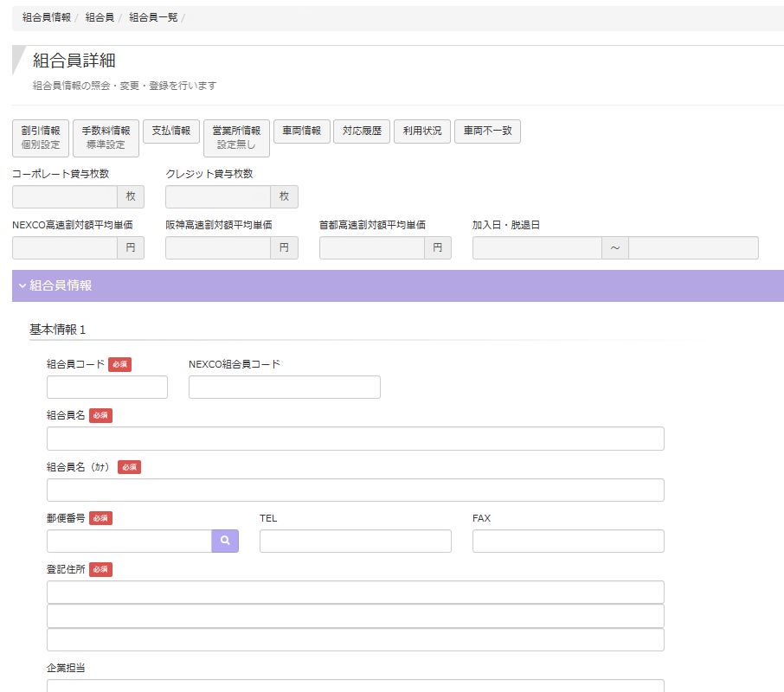Image resolution: width=784 pixels, height=692 pixels.
Task: Open the 車両不一致 button
Action: point(487,131)
